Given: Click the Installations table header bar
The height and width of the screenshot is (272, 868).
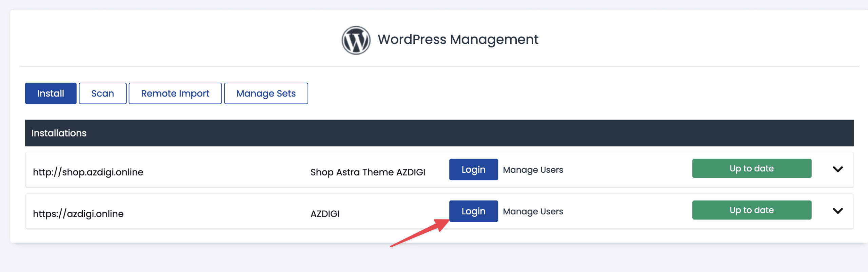Looking at the screenshot, I should coord(439,133).
